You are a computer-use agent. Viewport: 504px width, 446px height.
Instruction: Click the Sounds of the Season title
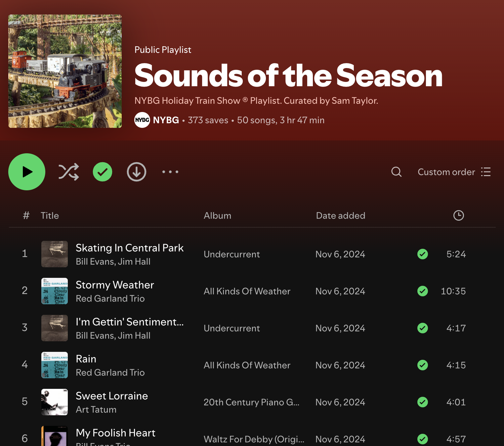[x=288, y=76]
